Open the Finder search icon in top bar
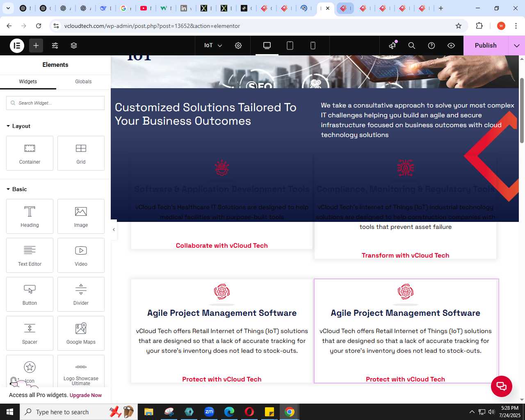Screen dimensions: 525x420 point(412,46)
